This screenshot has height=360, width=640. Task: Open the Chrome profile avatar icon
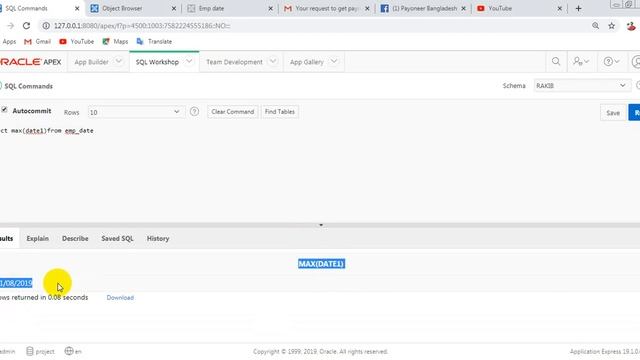631,26
